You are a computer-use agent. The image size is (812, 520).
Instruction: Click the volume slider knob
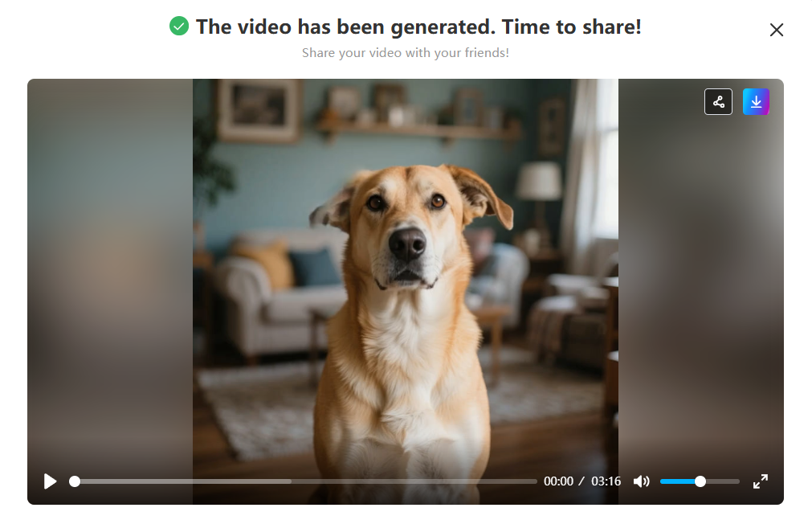(700, 481)
